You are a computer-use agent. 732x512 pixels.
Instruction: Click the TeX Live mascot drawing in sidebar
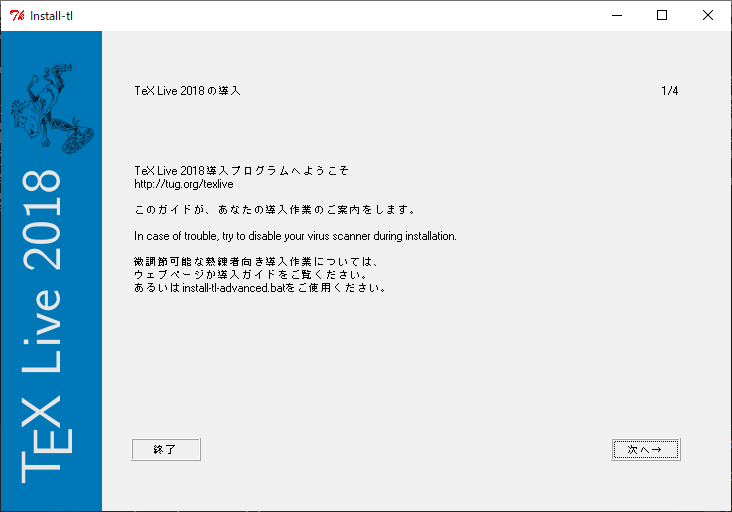(x=52, y=109)
